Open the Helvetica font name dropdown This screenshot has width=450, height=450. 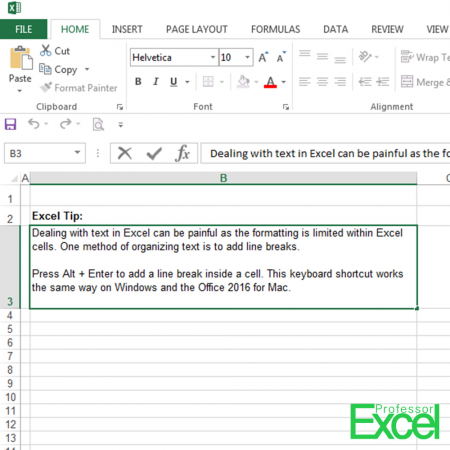tap(213, 57)
